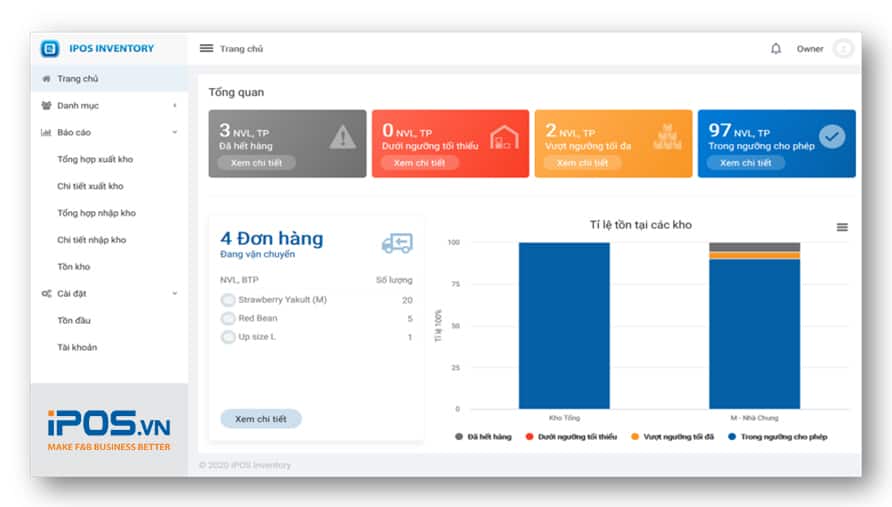Open the chart options menu icon

(x=842, y=228)
